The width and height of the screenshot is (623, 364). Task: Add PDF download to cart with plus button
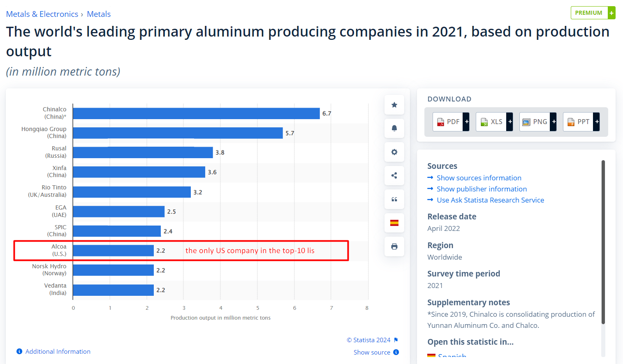[x=466, y=122]
